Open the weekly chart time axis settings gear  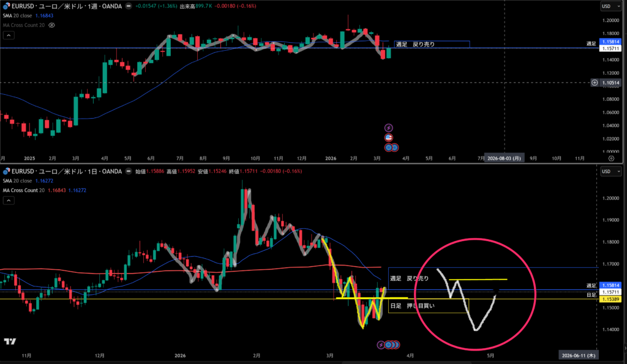point(611,158)
